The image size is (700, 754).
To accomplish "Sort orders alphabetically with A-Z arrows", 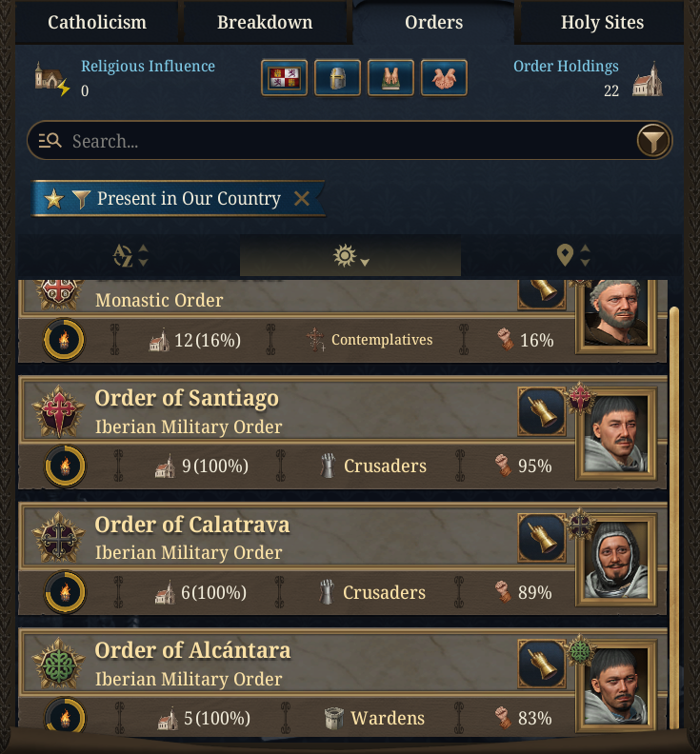I will click(x=130, y=255).
